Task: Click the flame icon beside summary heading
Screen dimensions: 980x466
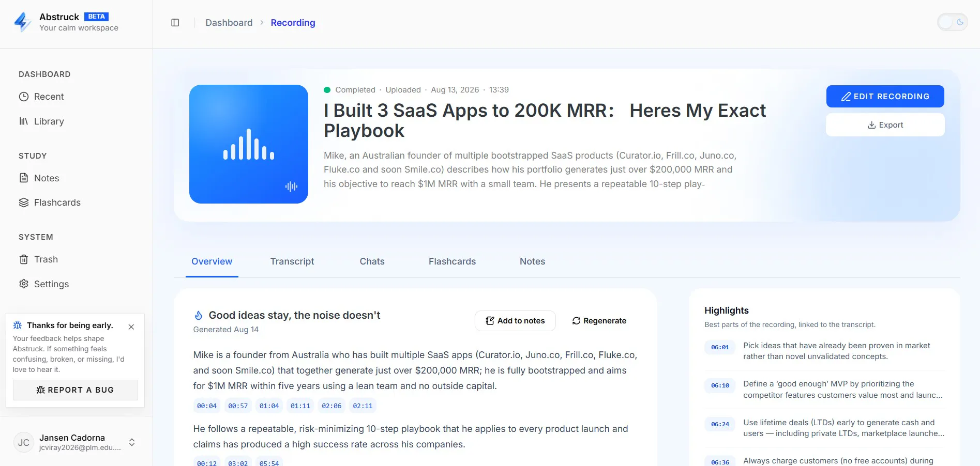Action: (x=199, y=315)
